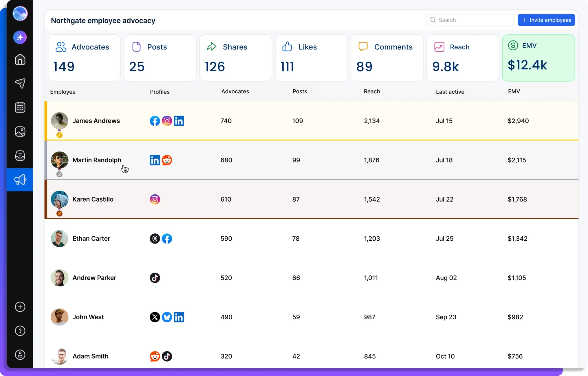Image resolution: width=588 pixels, height=376 pixels.
Task: Select the $756 EMV value
Action: click(515, 356)
